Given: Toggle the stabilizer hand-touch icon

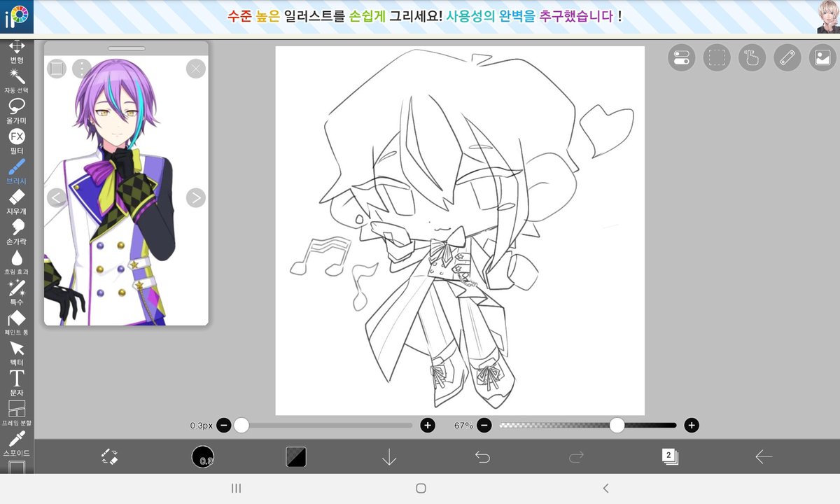Looking at the screenshot, I should 752,57.
